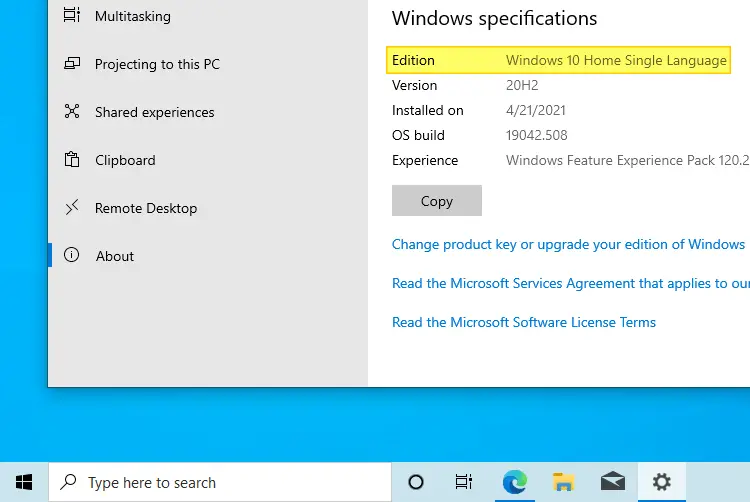Select the OS build number 19042.508
Screen dimensions: 750x502
(x=537, y=135)
